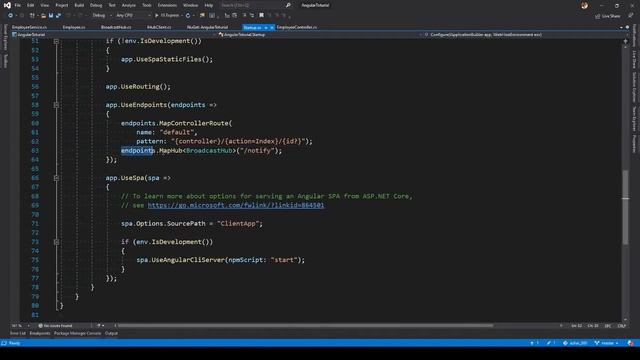Open the master branch selector

[607, 343]
